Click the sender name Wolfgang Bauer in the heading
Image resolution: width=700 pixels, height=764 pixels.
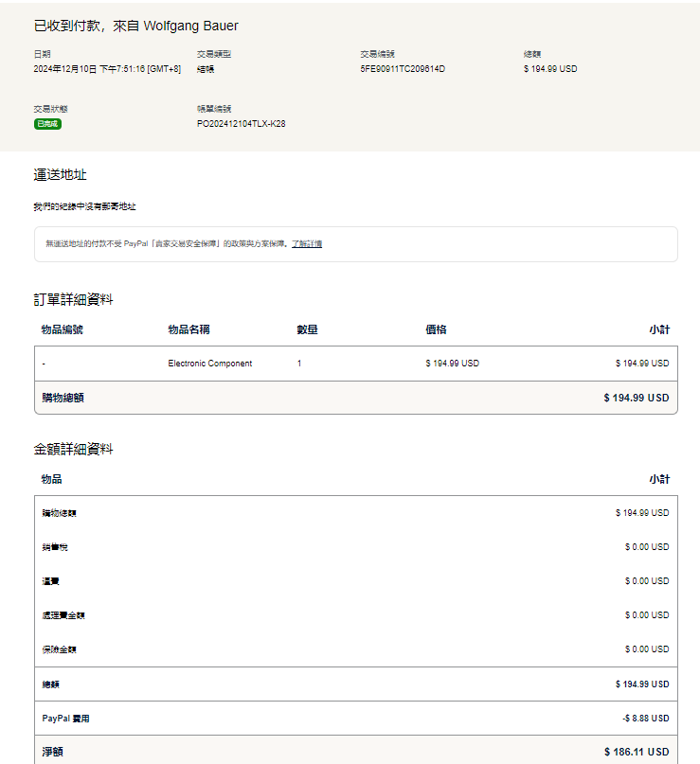point(190,26)
